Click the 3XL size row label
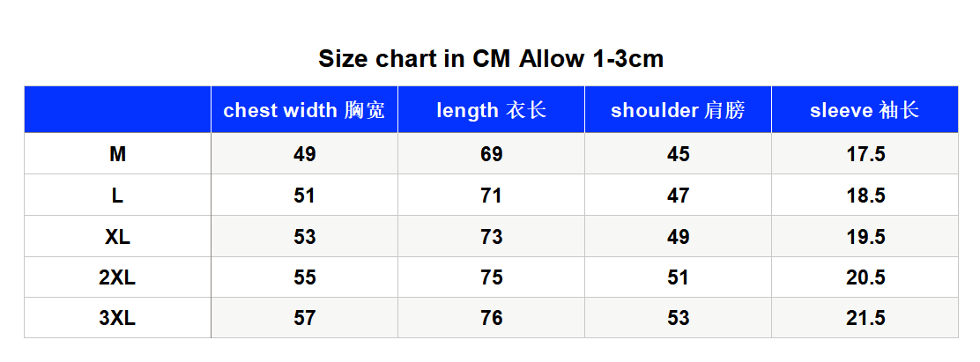This screenshot has height=362, width=980. click(117, 318)
